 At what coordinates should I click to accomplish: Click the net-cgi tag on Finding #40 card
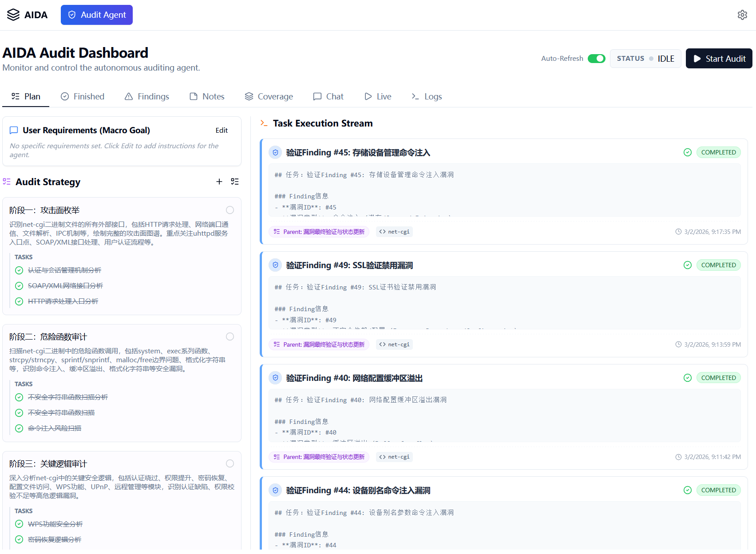394,457
